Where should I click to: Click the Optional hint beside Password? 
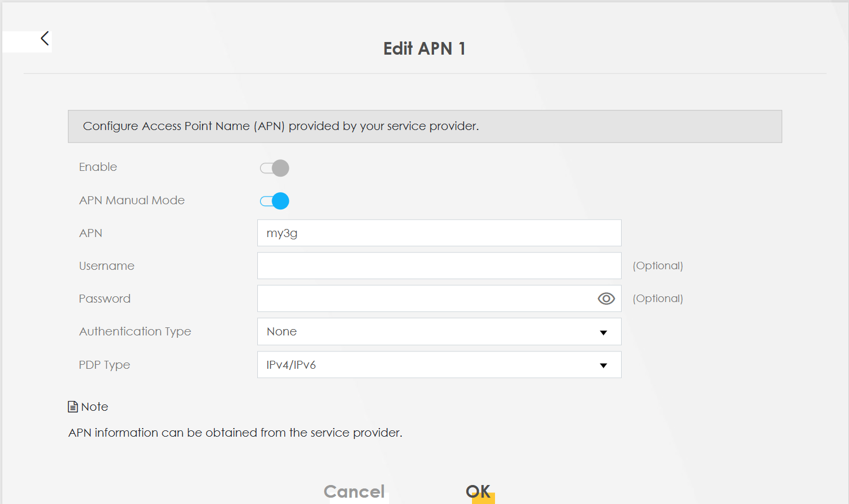[x=657, y=299]
